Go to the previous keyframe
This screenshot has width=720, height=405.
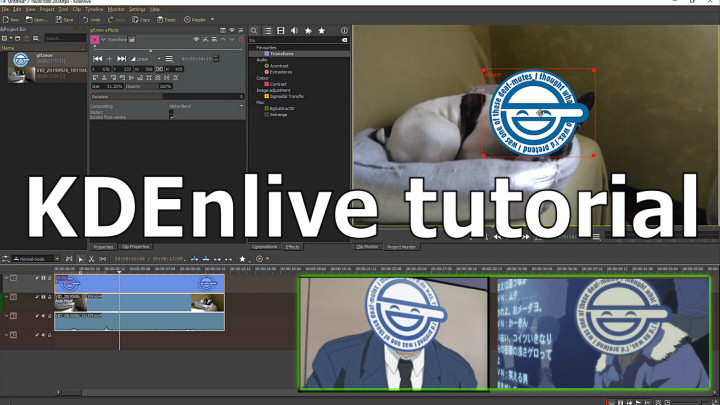pos(97,59)
